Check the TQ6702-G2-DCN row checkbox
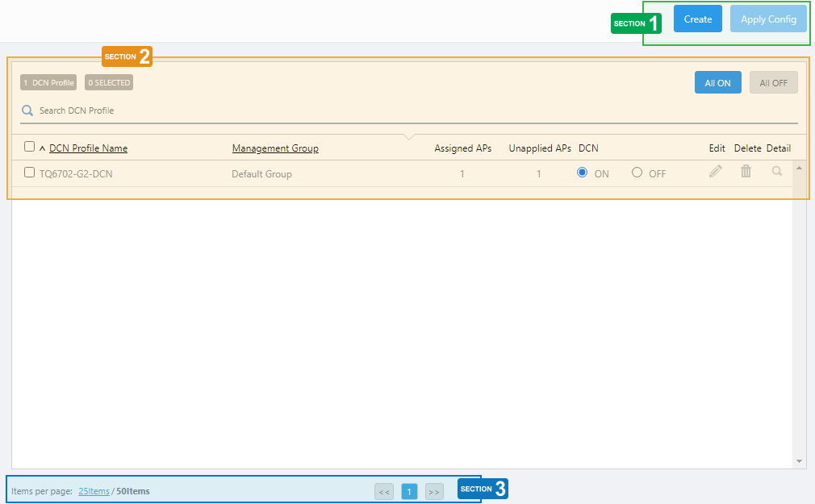The height and width of the screenshot is (504, 815). (x=30, y=173)
